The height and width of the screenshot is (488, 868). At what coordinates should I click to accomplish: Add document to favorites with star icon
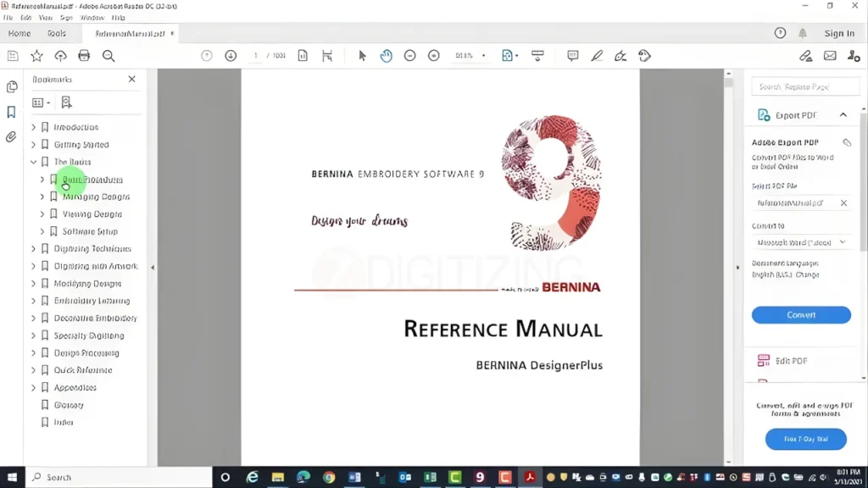(x=36, y=55)
